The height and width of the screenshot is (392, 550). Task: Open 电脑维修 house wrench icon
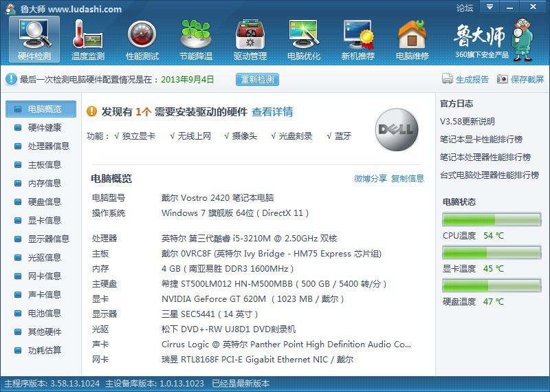[412, 39]
